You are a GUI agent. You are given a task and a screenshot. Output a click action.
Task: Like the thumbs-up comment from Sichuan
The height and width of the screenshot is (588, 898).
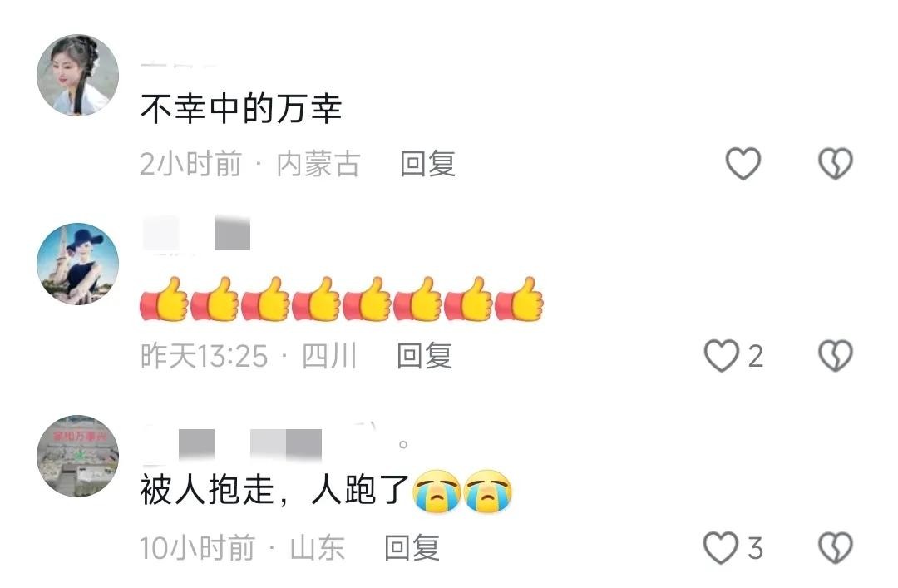pyautogui.click(x=721, y=355)
